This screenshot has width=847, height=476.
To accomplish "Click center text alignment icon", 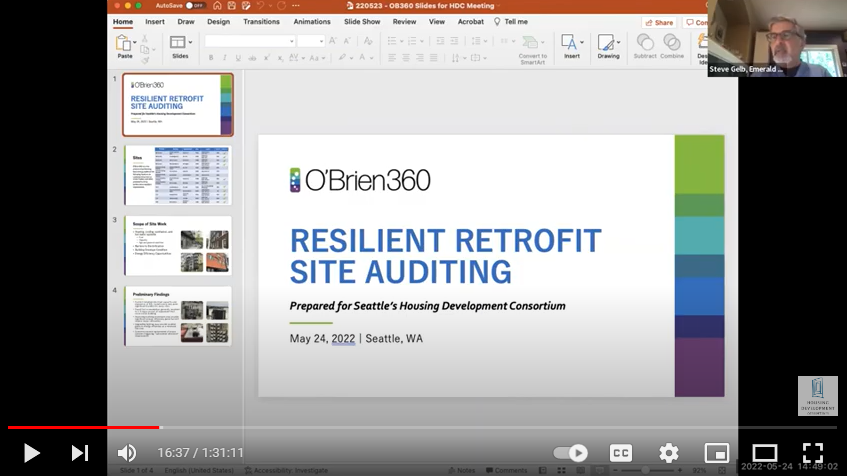I will (x=406, y=58).
